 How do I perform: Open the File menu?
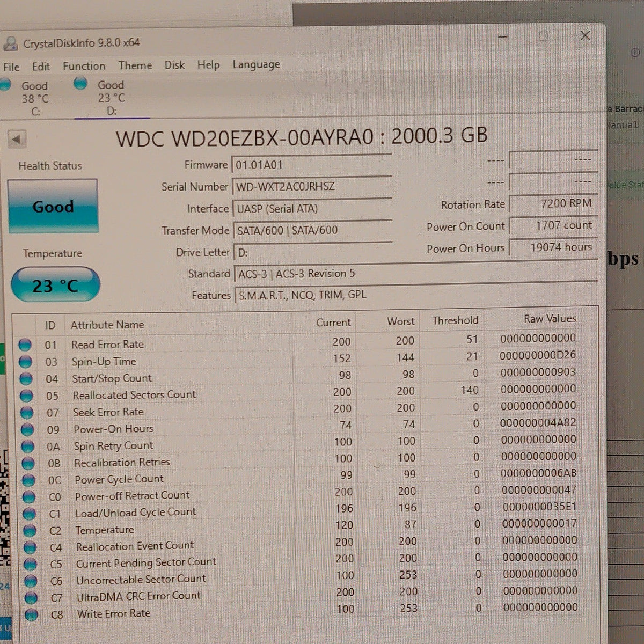coord(11,67)
